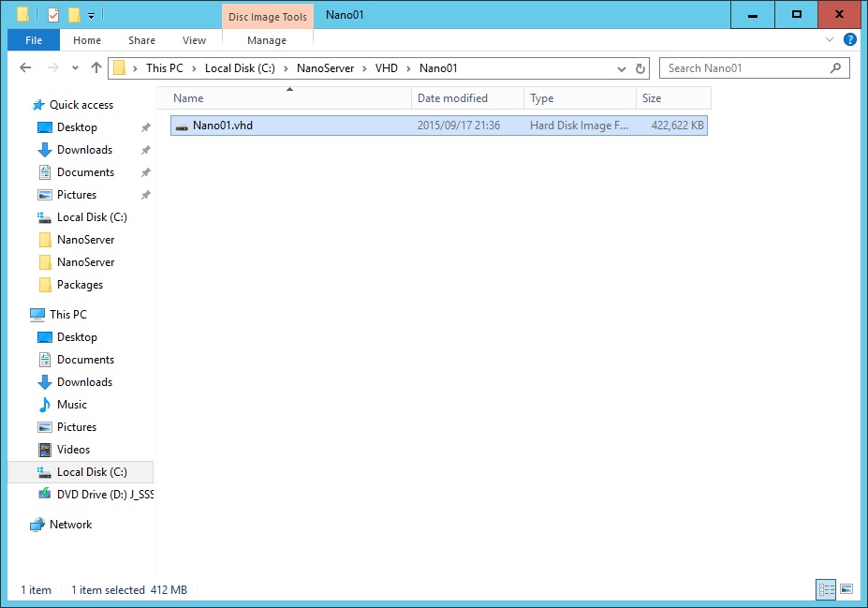Expand the ribbon with the chevron

tap(830, 39)
